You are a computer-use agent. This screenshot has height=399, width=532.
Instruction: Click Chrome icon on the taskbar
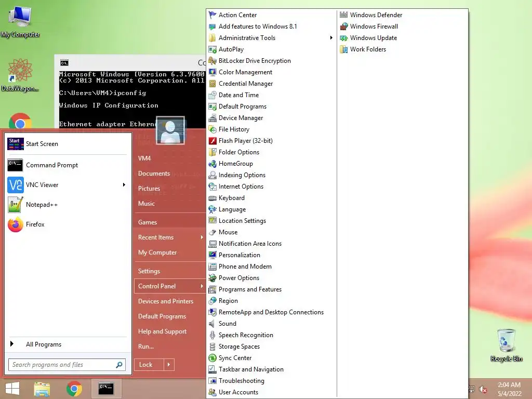click(74, 389)
